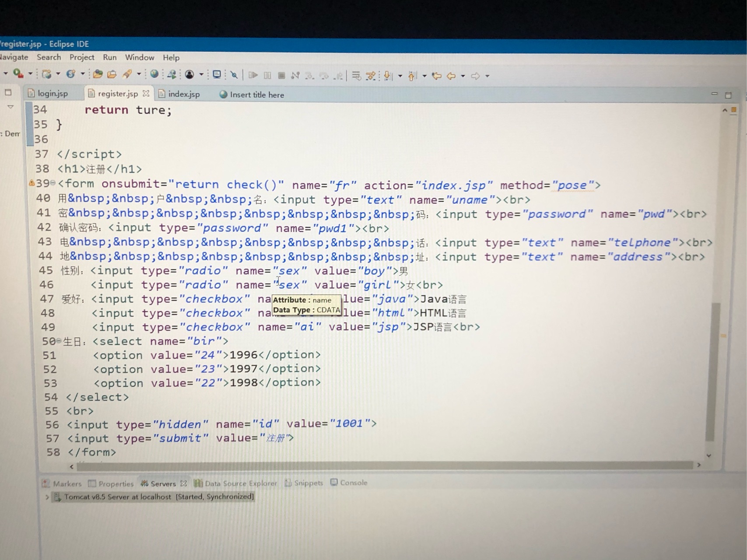Open the Run menu

pyautogui.click(x=110, y=57)
